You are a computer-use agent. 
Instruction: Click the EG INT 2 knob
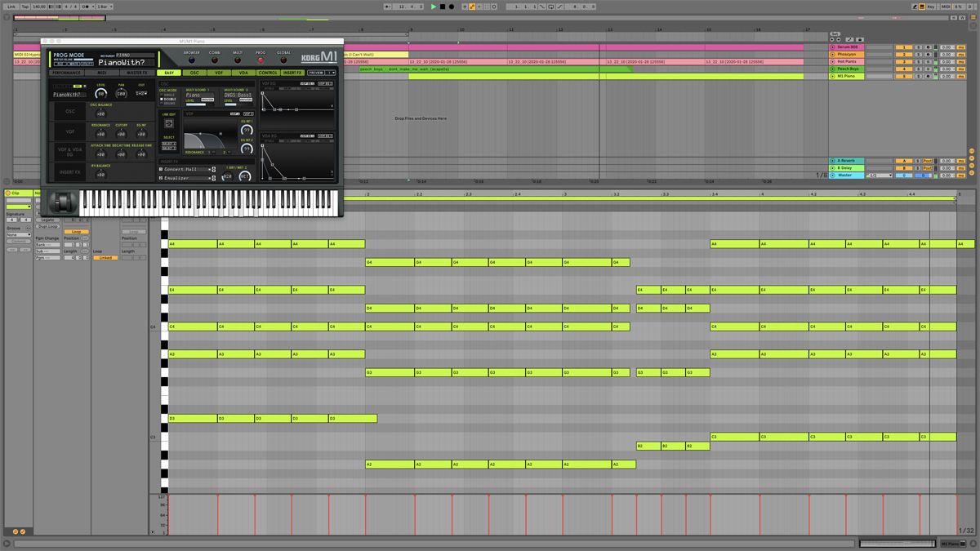(x=247, y=149)
